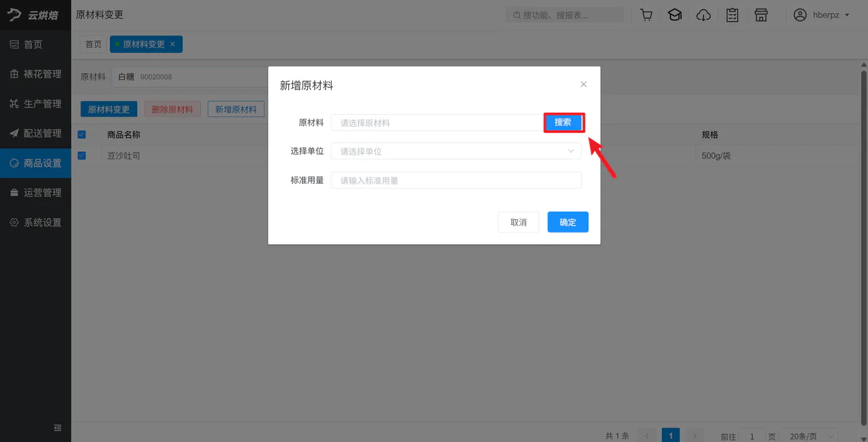Click the top search box 搜功能、搜报表

pyautogui.click(x=565, y=15)
